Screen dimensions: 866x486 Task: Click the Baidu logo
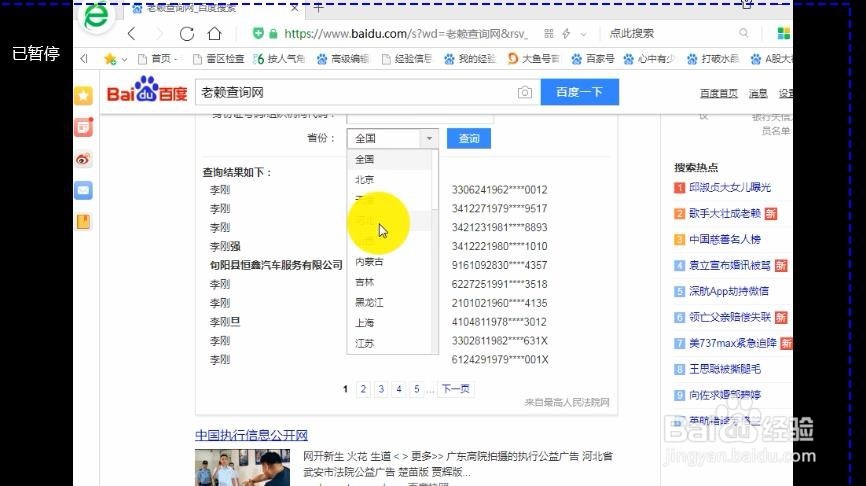pos(147,90)
